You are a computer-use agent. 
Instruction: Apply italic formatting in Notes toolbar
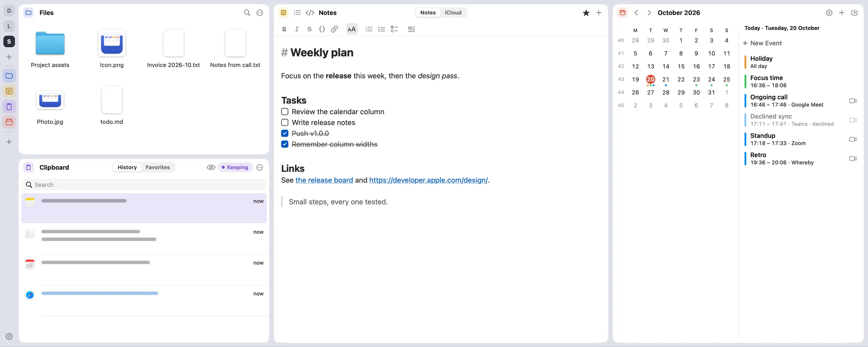click(x=297, y=29)
